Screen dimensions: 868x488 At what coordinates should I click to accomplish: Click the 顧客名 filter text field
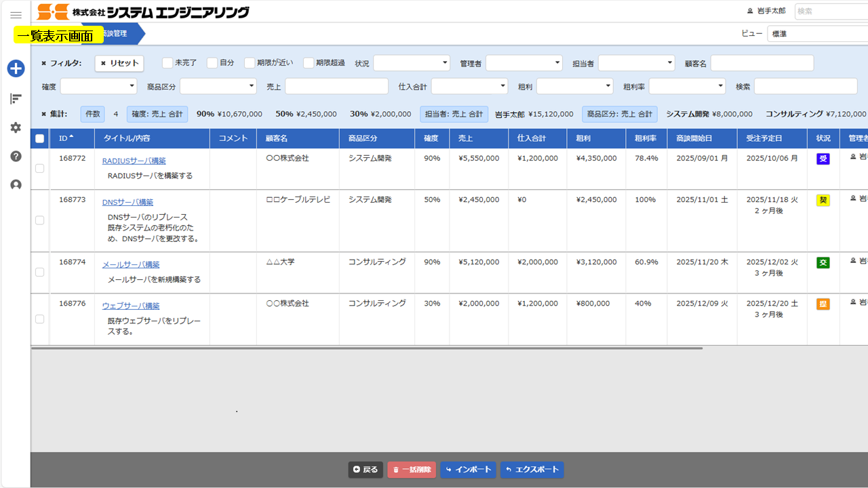coord(762,63)
